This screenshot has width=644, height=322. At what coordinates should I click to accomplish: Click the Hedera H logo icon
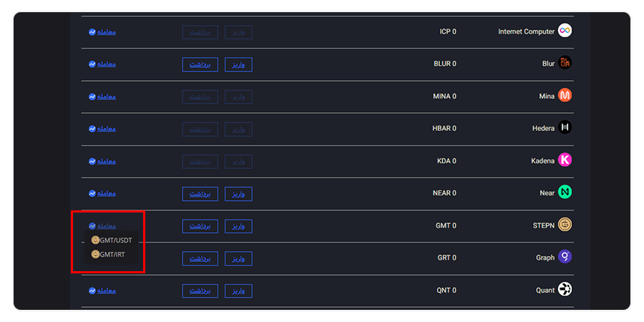coord(565,128)
